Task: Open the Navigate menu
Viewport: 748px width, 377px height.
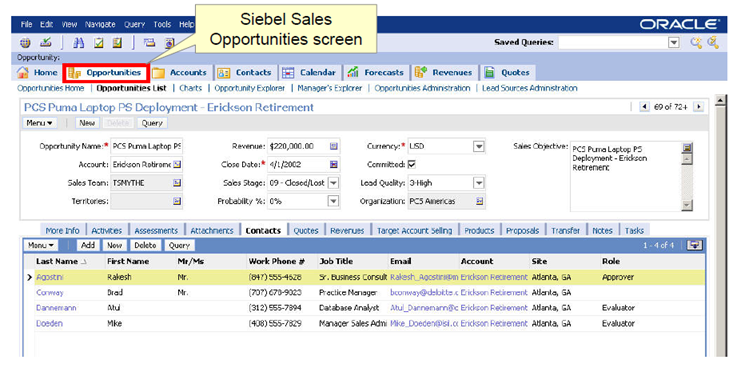Action: pyautogui.click(x=100, y=24)
